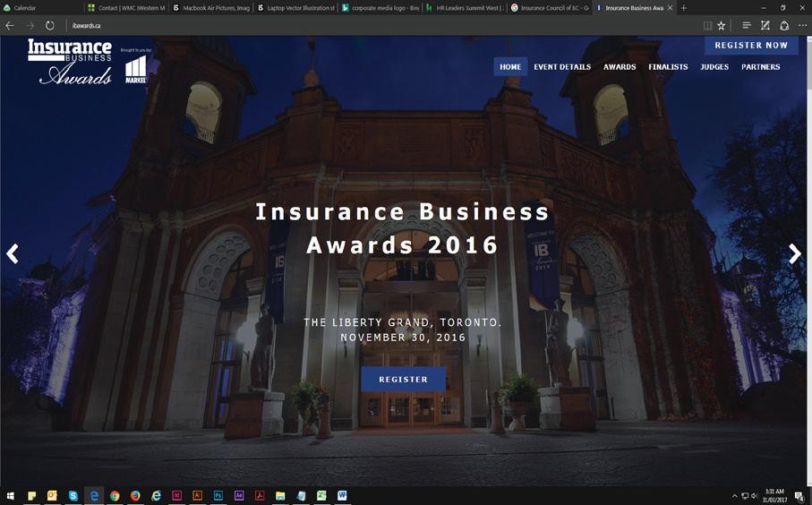This screenshot has width=812, height=505.
Task: Click the REGISTER button below the date
Action: [404, 379]
